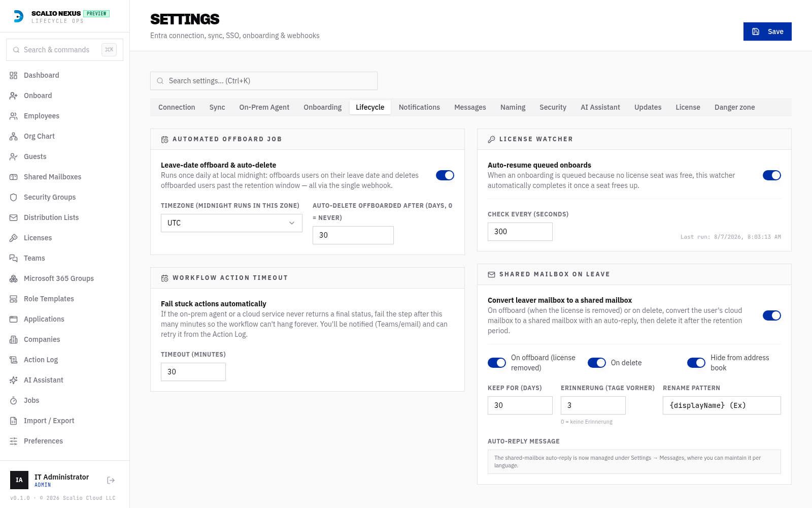Click the Guests sidebar icon
812x508 pixels.
pos(14,156)
